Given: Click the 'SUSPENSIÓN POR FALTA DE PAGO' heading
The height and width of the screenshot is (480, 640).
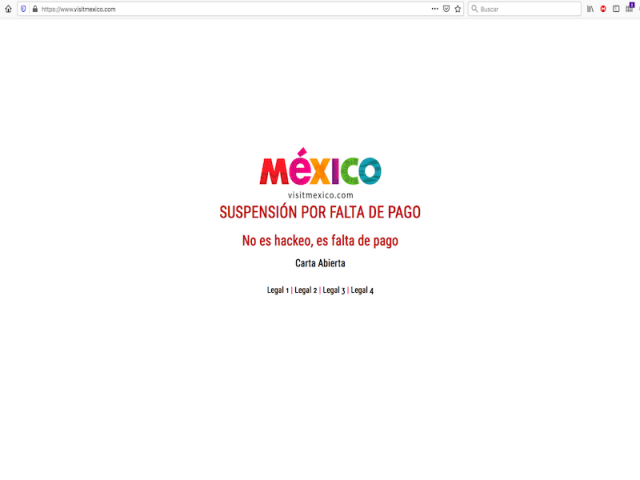Looking at the screenshot, I should point(320,212).
